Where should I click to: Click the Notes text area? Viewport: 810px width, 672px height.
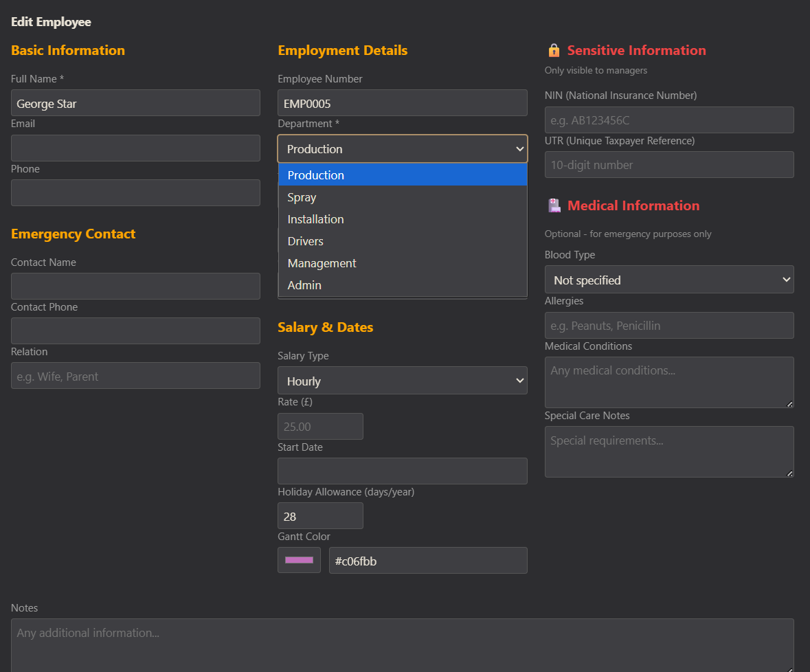(402, 645)
